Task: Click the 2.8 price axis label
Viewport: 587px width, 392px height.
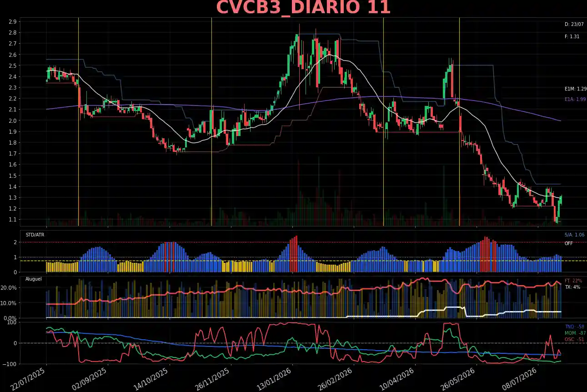Action: pyautogui.click(x=13, y=33)
